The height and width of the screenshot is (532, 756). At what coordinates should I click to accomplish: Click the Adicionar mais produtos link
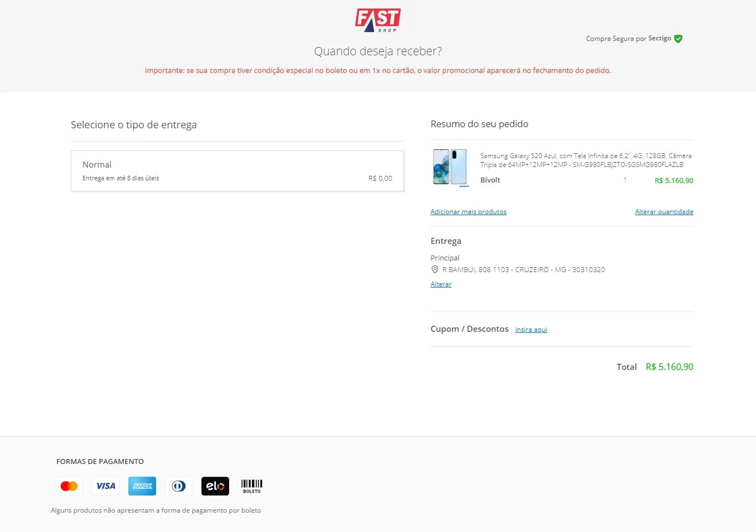click(x=468, y=212)
